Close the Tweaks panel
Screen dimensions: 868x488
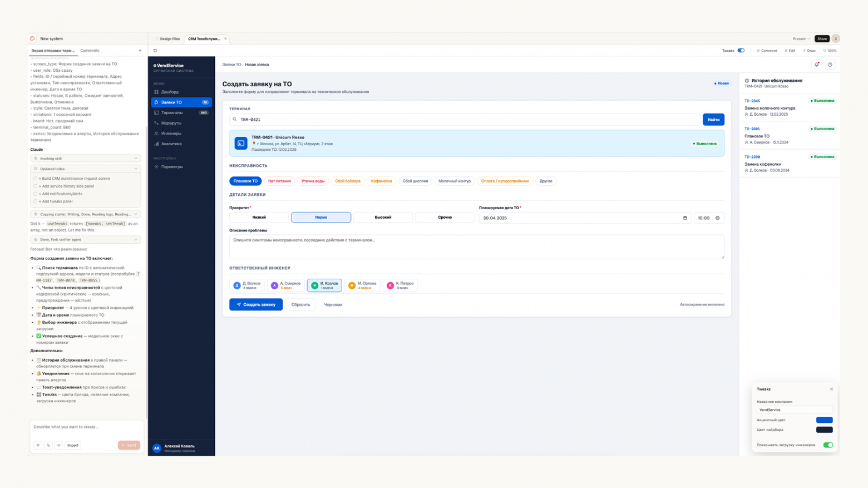pos(831,389)
